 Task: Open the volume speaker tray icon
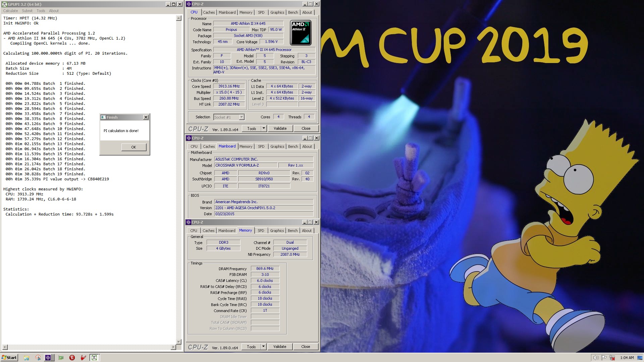pos(596,358)
